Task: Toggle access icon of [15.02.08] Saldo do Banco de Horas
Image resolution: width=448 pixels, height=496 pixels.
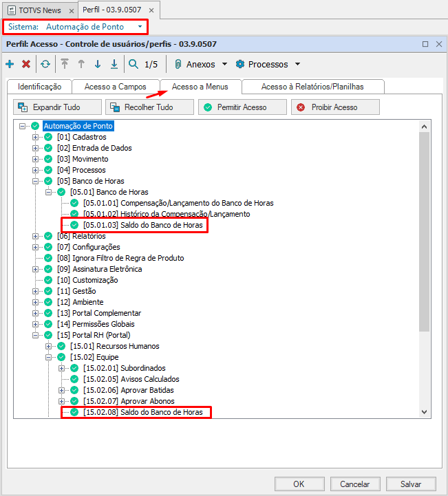Action: pyautogui.click(x=74, y=412)
